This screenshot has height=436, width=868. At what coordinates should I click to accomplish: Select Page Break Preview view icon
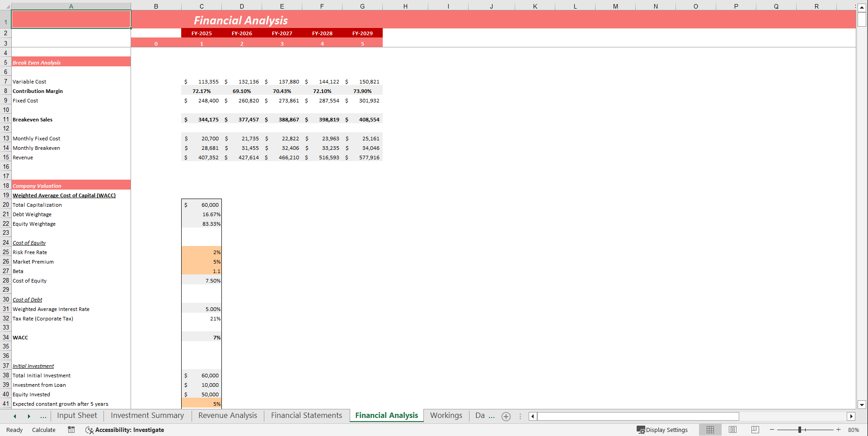click(x=755, y=430)
